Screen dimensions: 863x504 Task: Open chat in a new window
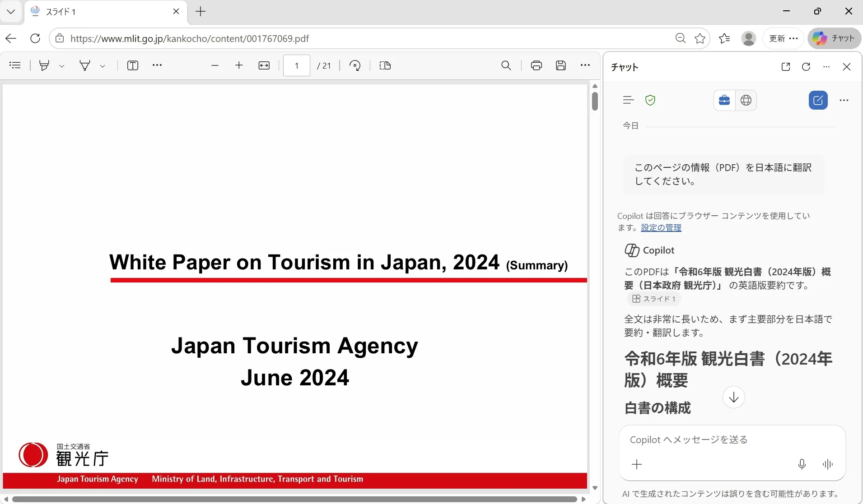pos(786,67)
